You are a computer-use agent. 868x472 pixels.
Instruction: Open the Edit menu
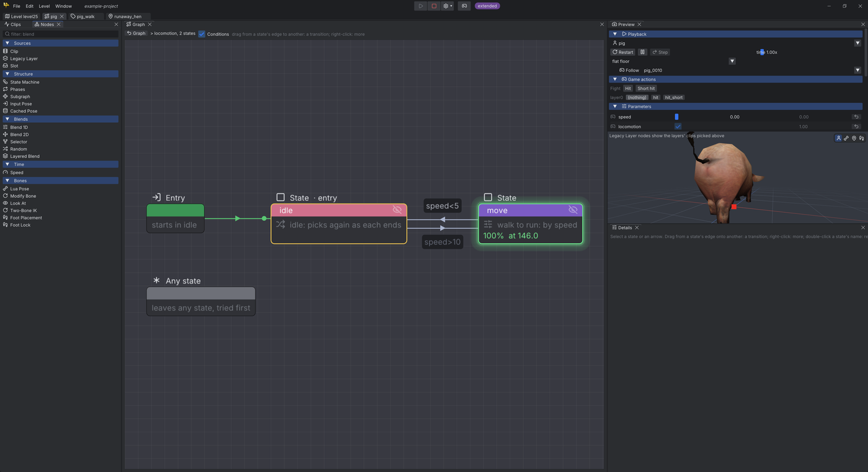click(29, 6)
